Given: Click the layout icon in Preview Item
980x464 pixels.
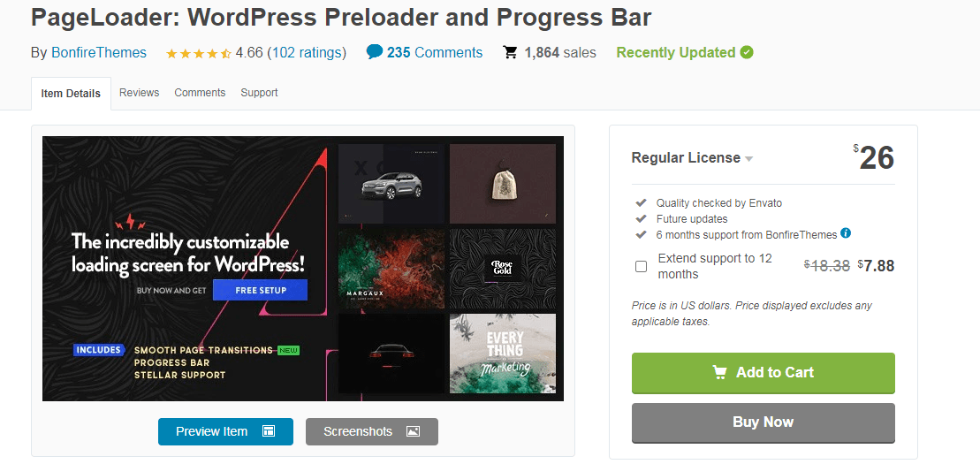Looking at the screenshot, I should (x=269, y=431).
